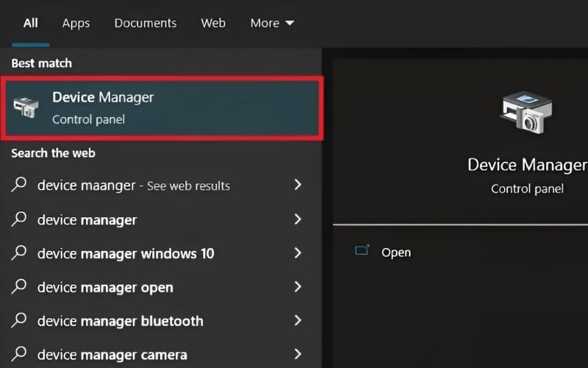Select the 'device manager windows 10' suggestion
Viewport: 588px width, 368px height.
[160, 253]
